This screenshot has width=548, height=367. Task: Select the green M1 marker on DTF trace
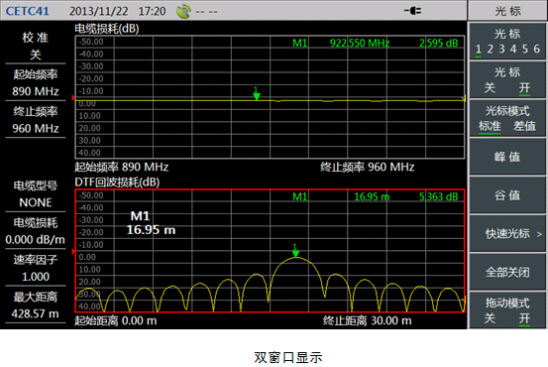coord(296,251)
